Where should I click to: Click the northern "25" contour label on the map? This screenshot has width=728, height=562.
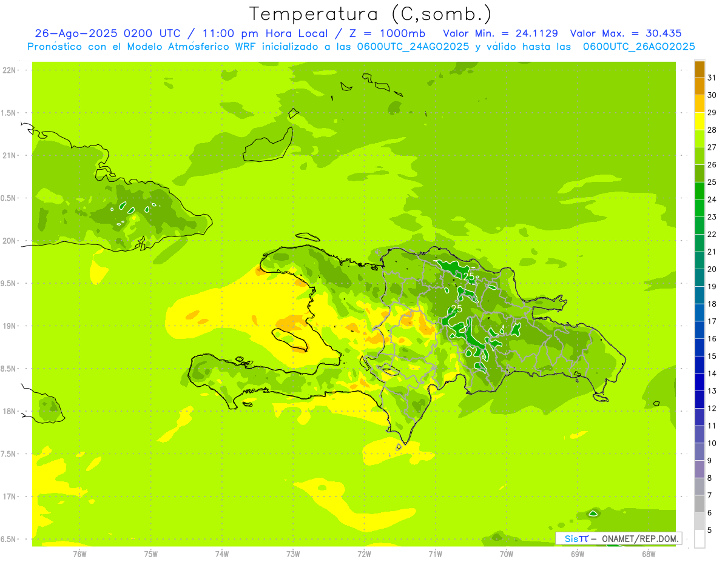tap(469, 276)
